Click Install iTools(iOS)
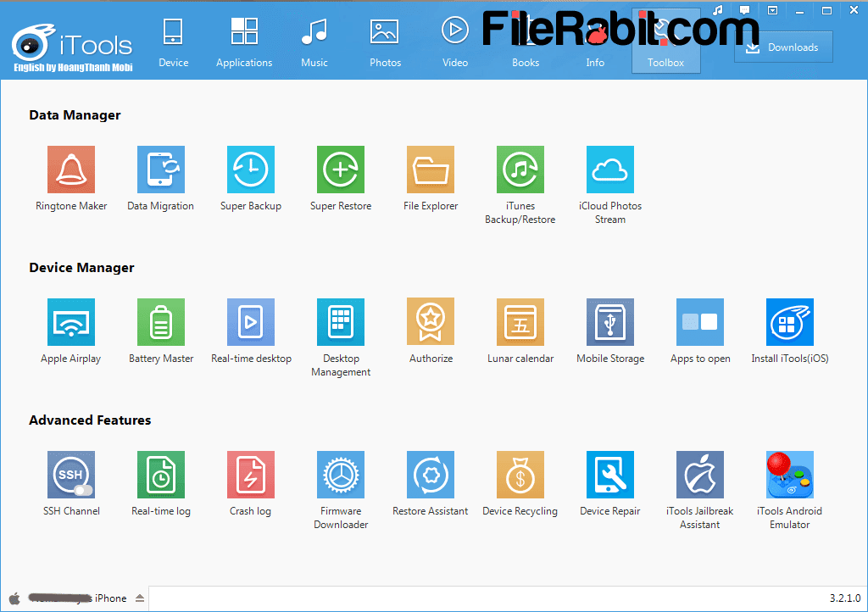 click(x=790, y=322)
